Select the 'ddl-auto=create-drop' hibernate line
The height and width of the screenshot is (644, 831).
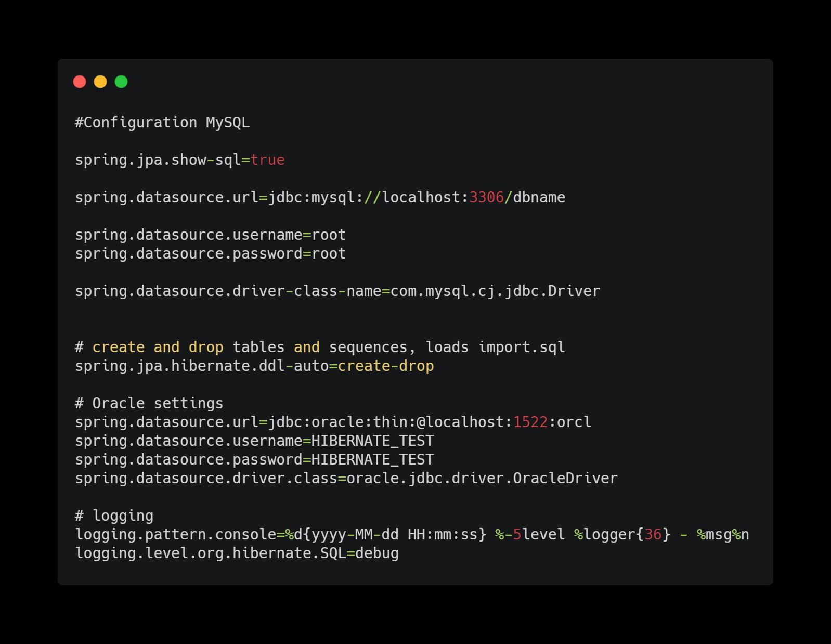tap(254, 366)
